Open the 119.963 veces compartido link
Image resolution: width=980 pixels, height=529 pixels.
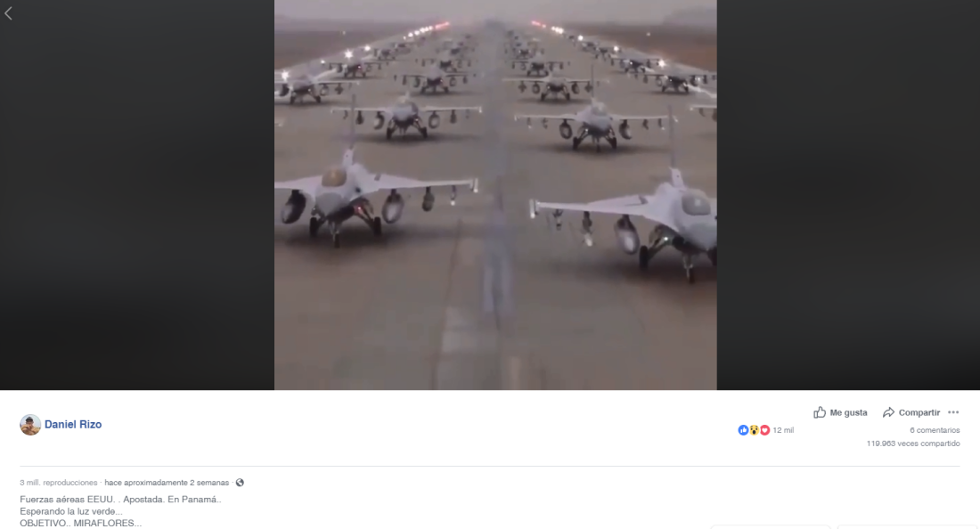coord(912,444)
